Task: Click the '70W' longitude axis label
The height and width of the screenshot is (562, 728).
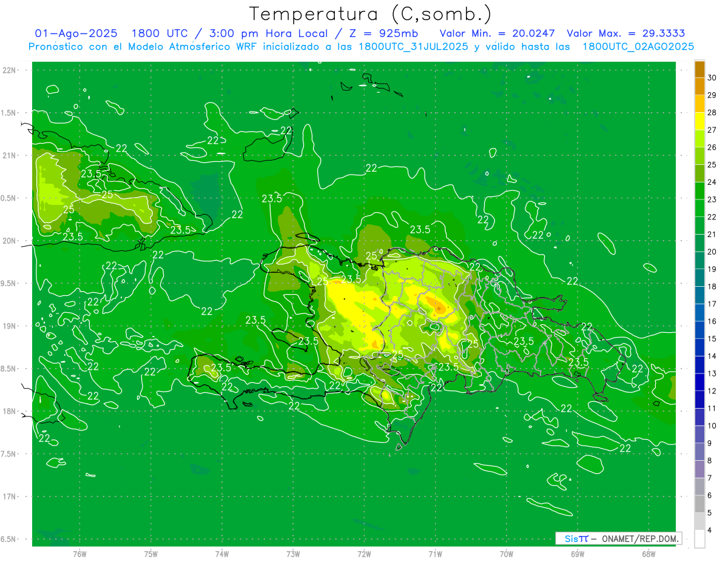Action: (507, 554)
